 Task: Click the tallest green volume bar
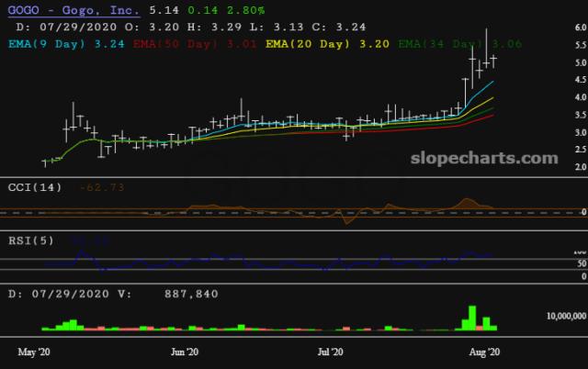(x=472, y=318)
